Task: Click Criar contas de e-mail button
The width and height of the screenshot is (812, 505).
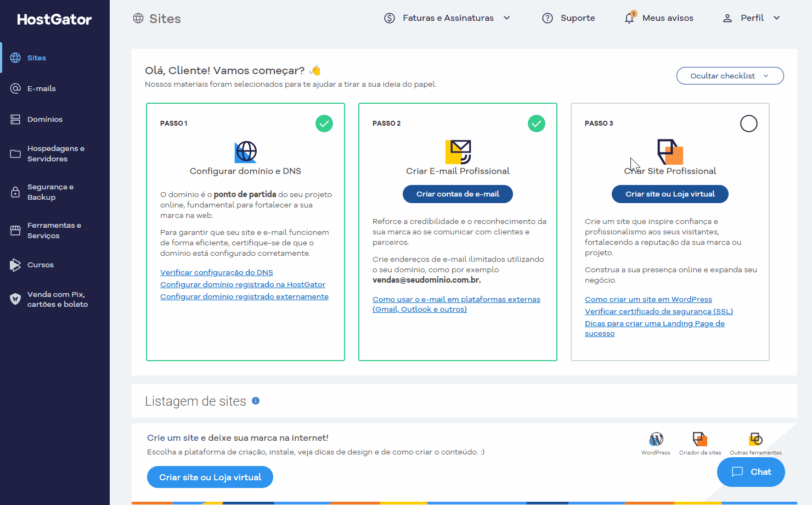Action: 458,194
